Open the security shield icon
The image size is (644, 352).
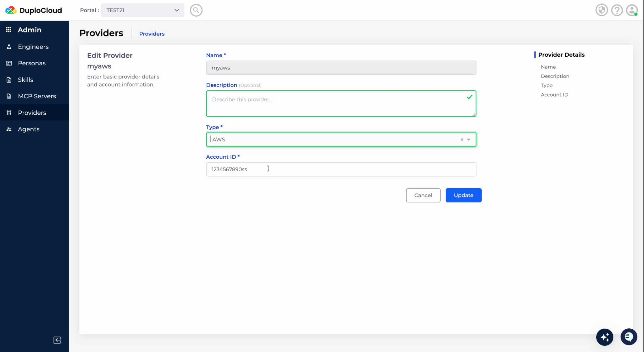coord(602,10)
